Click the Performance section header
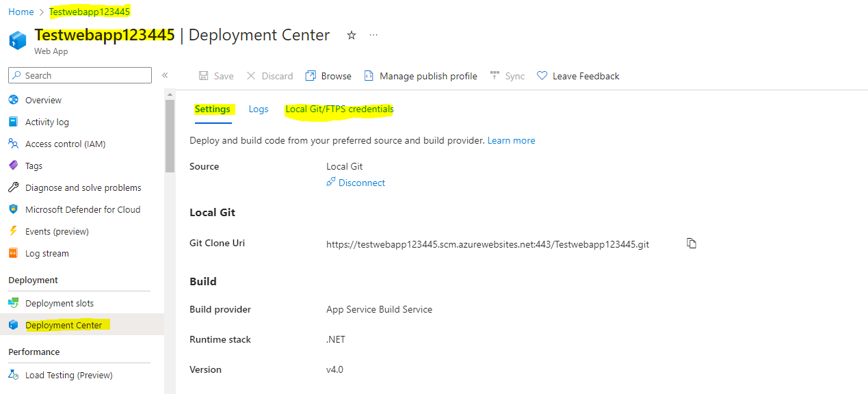 pos(34,352)
